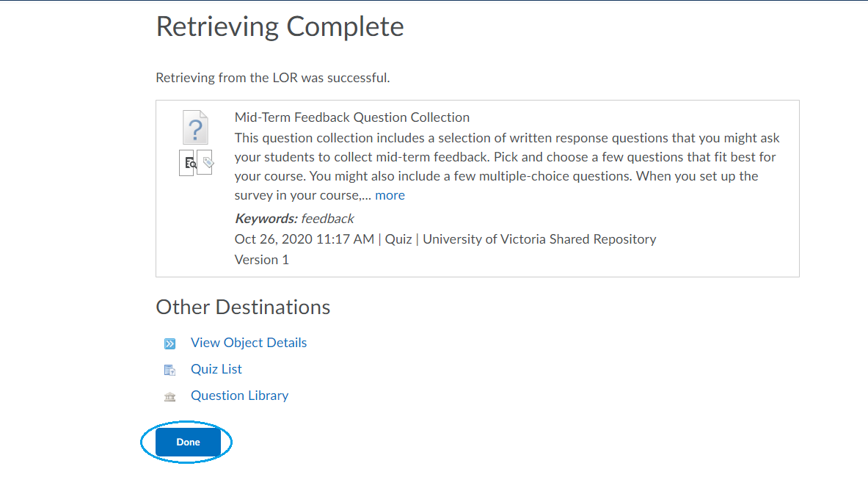Click the Mid-Term Feedback Question Collection title
This screenshot has width=868, height=488.
352,117
